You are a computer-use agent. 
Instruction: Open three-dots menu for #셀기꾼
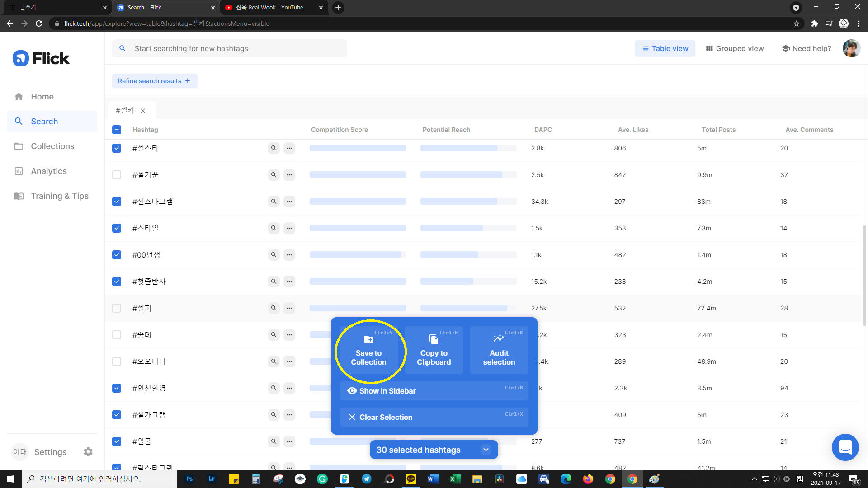(x=289, y=175)
